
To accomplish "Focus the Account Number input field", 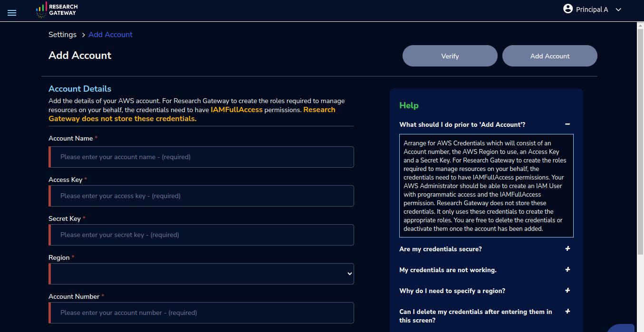I will 201,313.
